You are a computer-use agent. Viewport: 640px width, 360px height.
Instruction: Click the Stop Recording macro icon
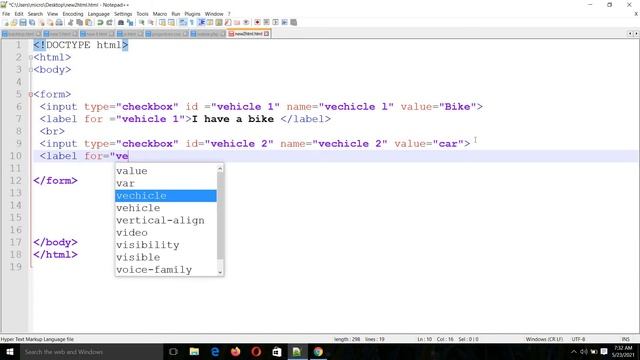(266, 22)
